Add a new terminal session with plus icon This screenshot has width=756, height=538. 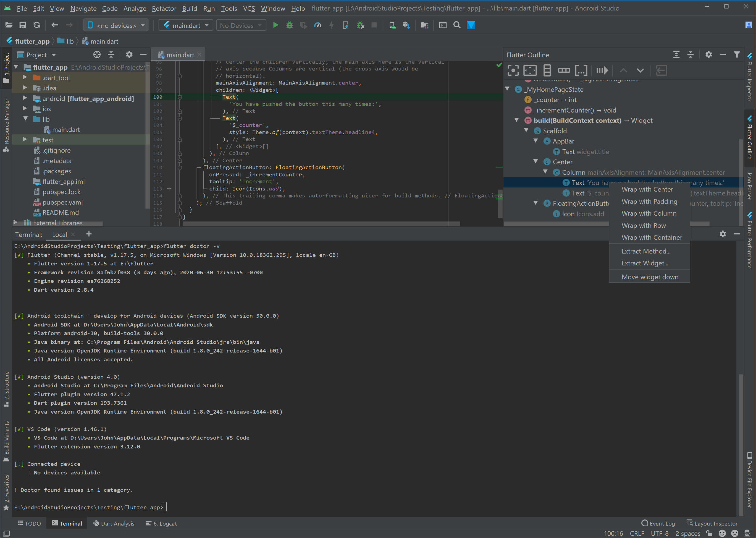point(89,234)
